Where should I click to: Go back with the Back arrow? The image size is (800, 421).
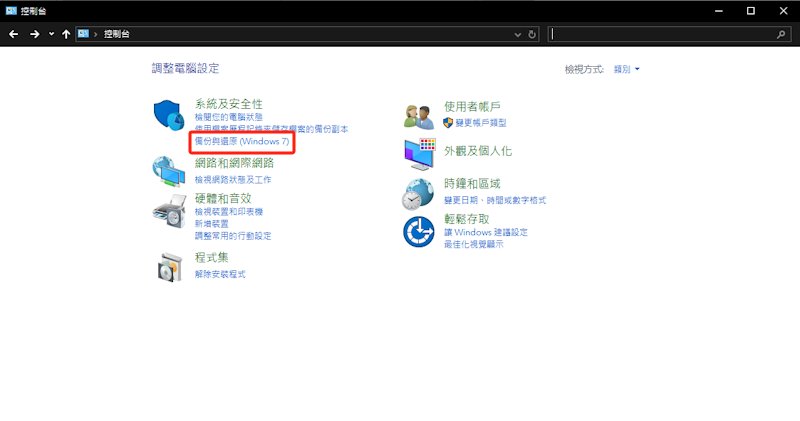[x=14, y=34]
